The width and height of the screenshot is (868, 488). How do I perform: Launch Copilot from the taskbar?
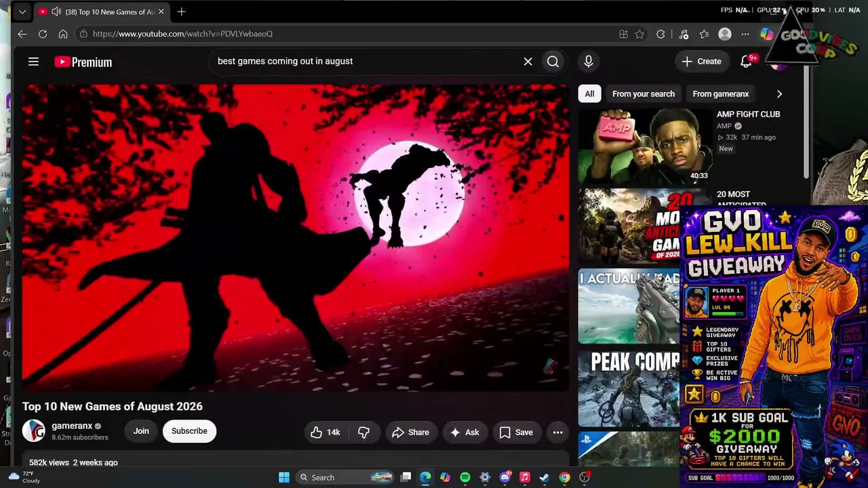(x=445, y=477)
